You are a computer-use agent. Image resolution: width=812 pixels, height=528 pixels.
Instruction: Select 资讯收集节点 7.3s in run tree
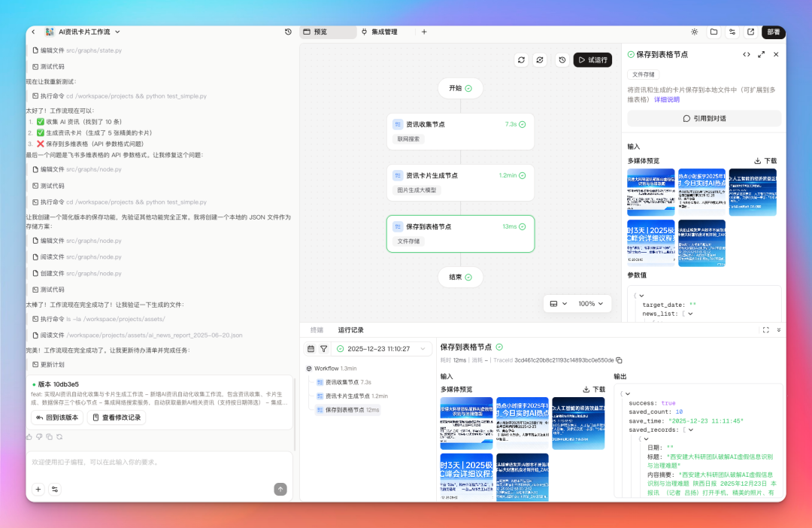click(x=344, y=382)
